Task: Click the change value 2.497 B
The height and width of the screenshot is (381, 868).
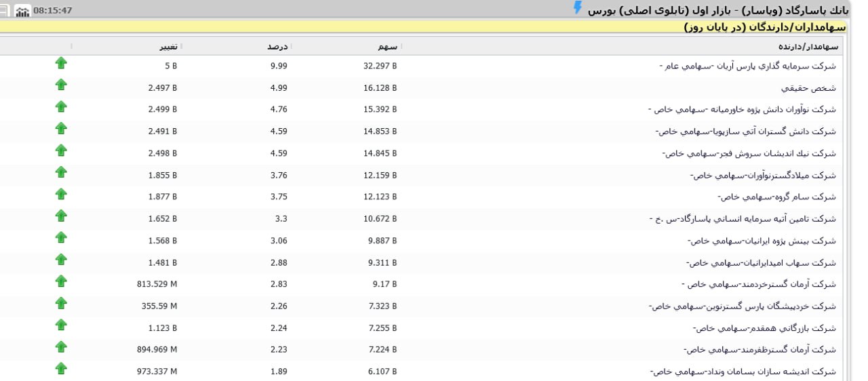Action: 163,88
